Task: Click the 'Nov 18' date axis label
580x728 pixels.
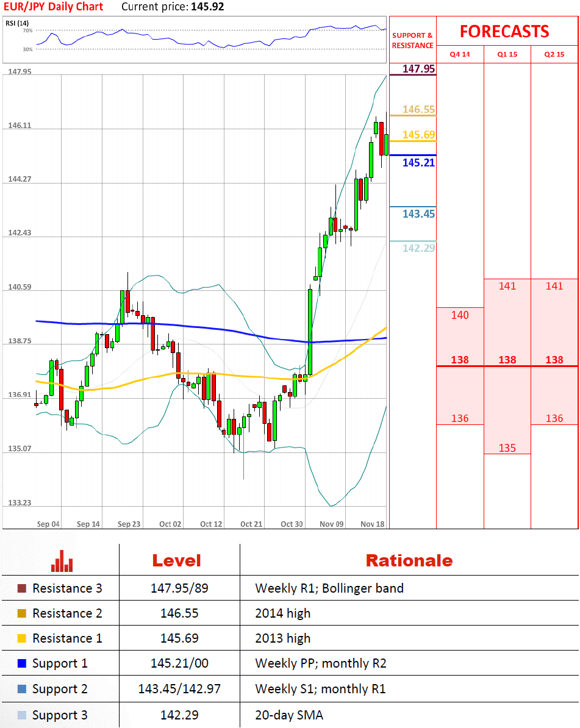Action: (x=373, y=524)
